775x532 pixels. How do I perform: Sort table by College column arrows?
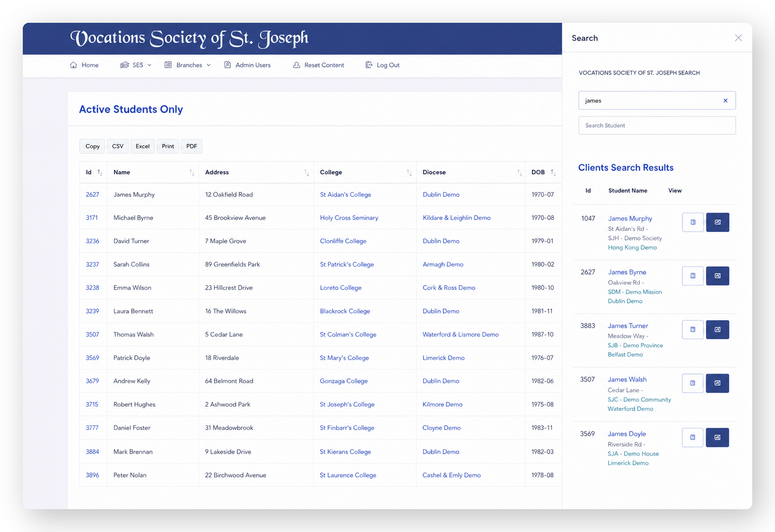pyautogui.click(x=409, y=172)
